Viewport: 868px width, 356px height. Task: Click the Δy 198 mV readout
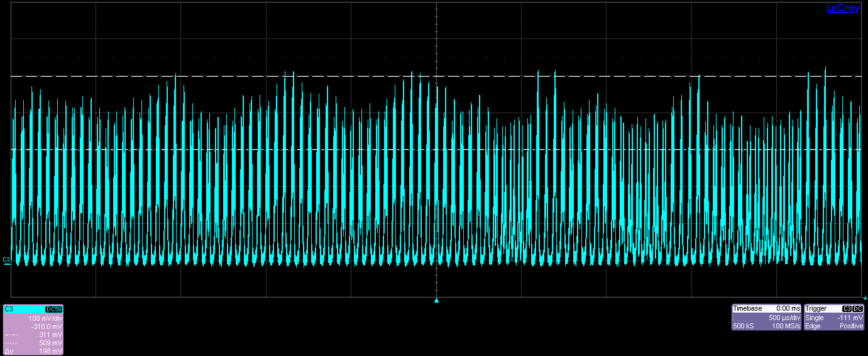(x=33, y=351)
